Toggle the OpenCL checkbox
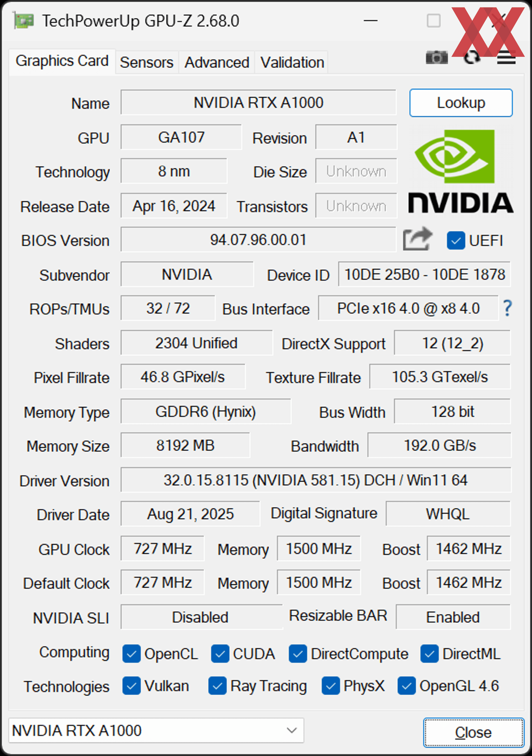The width and height of the screenshot is (532, 756). click(131, 653)
